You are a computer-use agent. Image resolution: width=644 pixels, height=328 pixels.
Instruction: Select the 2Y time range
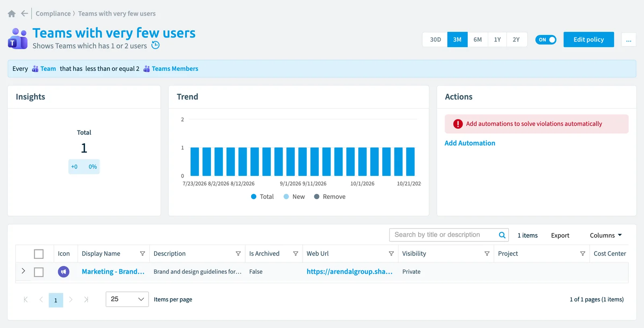516,39
